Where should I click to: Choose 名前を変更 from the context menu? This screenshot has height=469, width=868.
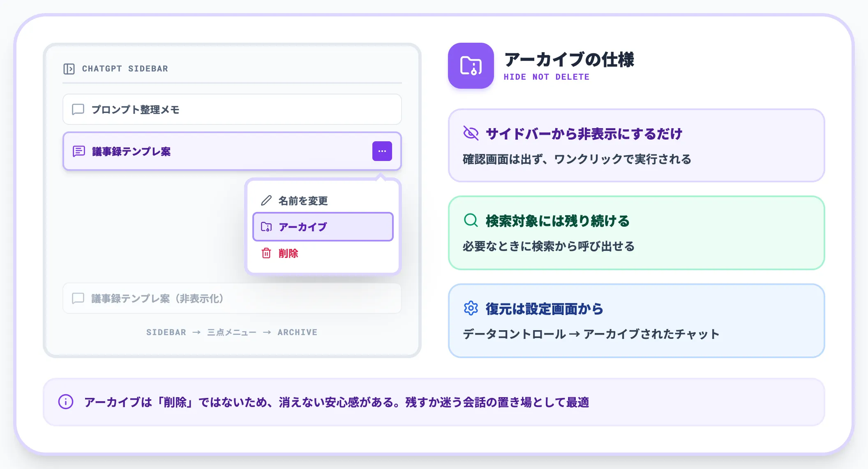tap(323, 200)
